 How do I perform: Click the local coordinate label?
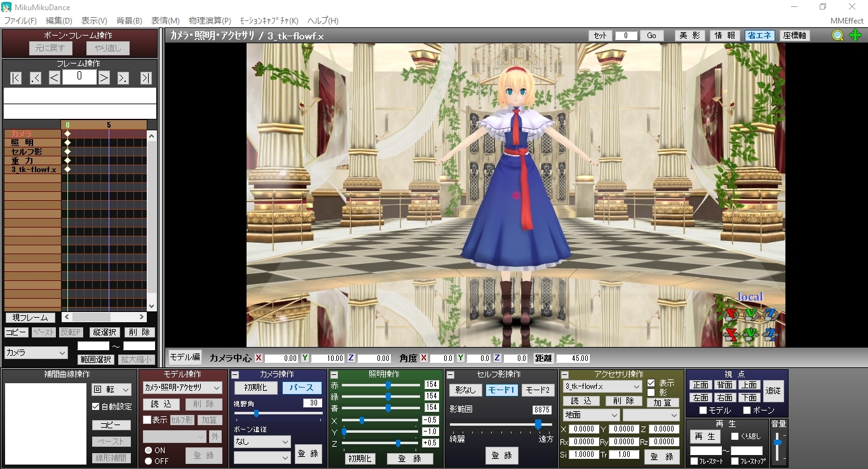(x=750, y=297)
